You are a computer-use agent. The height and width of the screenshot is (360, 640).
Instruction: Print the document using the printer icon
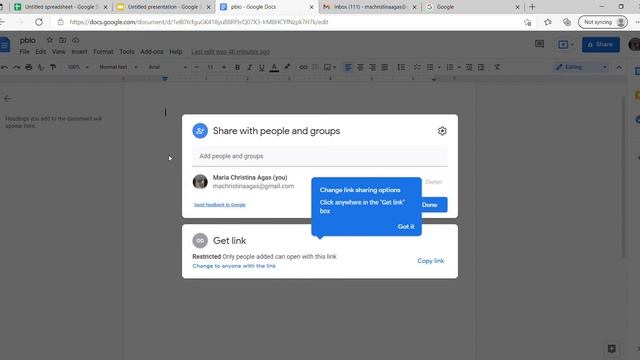click(29, 67)
